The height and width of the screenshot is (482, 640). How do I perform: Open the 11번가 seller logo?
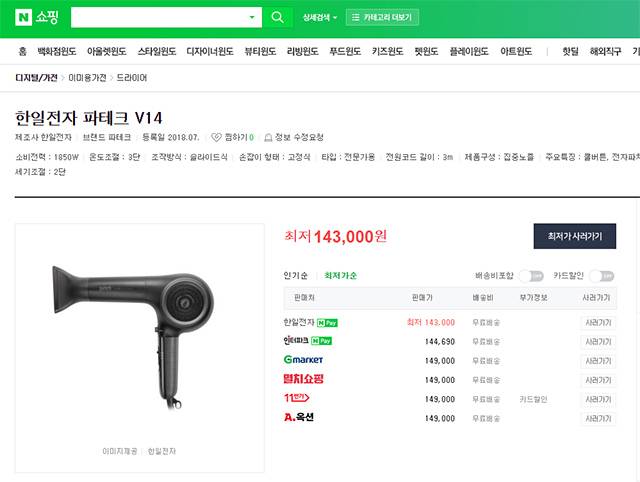pos(297,398)
